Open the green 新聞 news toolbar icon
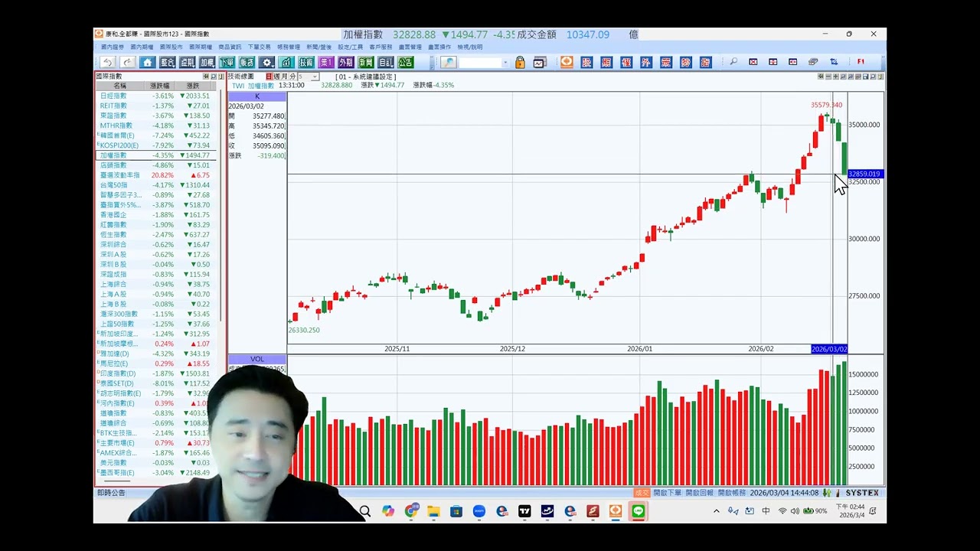The height and width of the screenshot is (551, 980). point(366,62)
